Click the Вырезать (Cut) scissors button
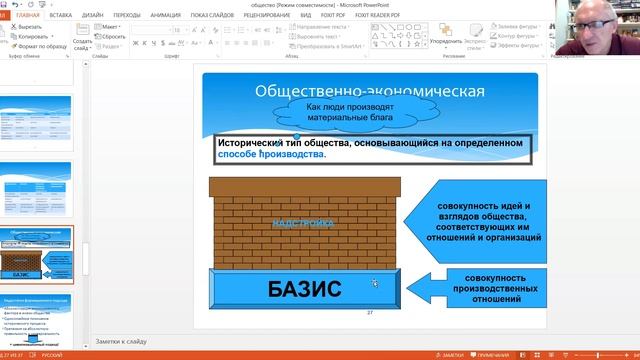The width and height of the screenshot is (640, 360). click(x=26, y=27)
